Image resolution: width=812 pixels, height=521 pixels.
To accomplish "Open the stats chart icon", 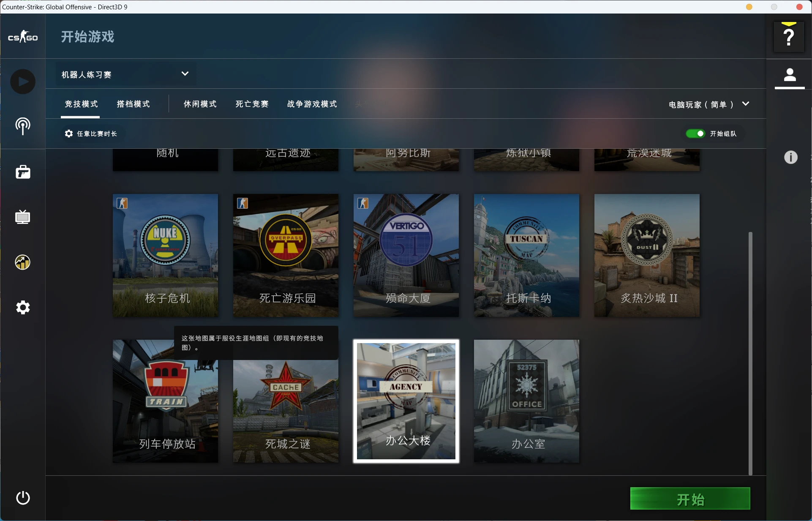I will [x=23, y=262].
